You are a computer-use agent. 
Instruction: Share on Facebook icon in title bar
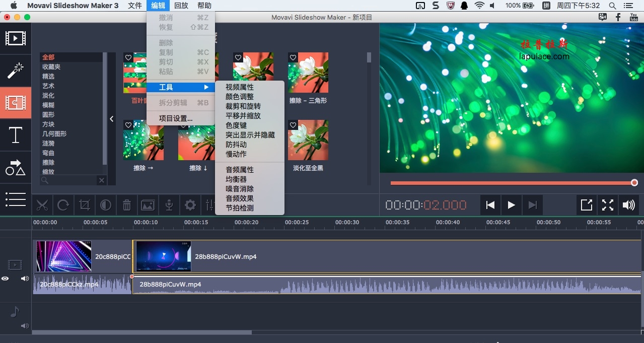(x=618, y=17)
